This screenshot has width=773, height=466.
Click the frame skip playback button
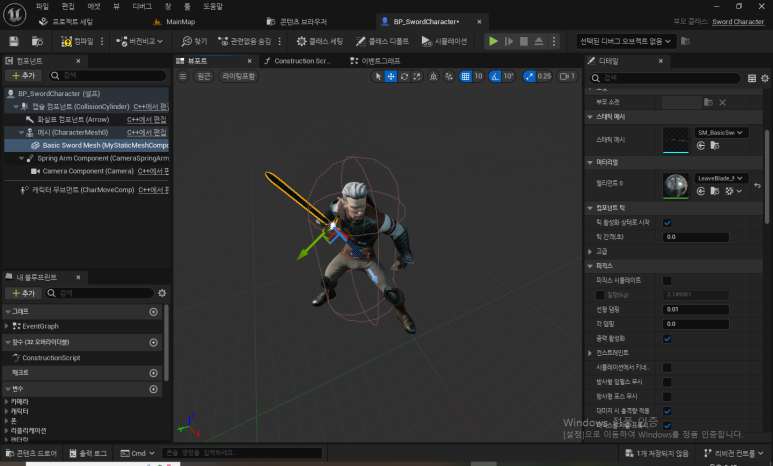(509, 41)
